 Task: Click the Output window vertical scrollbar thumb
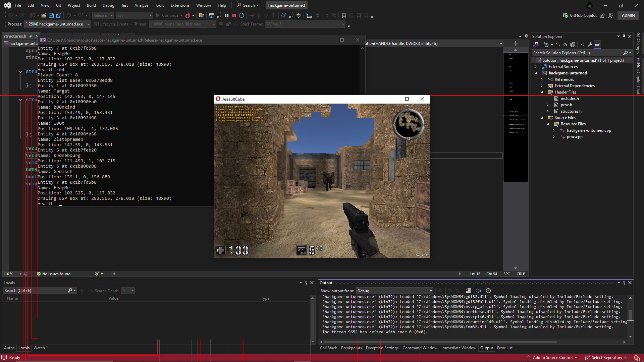coord(630,315)
